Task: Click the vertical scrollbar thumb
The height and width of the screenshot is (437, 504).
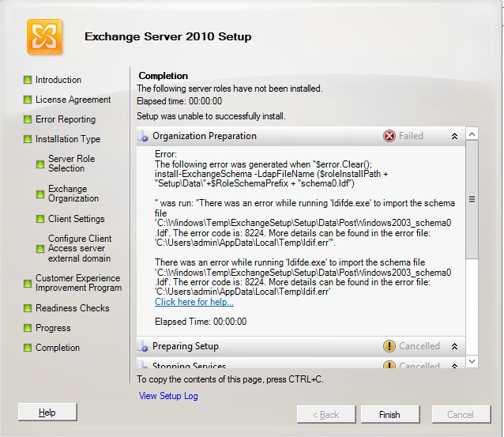Action: [x=472, y=199]
